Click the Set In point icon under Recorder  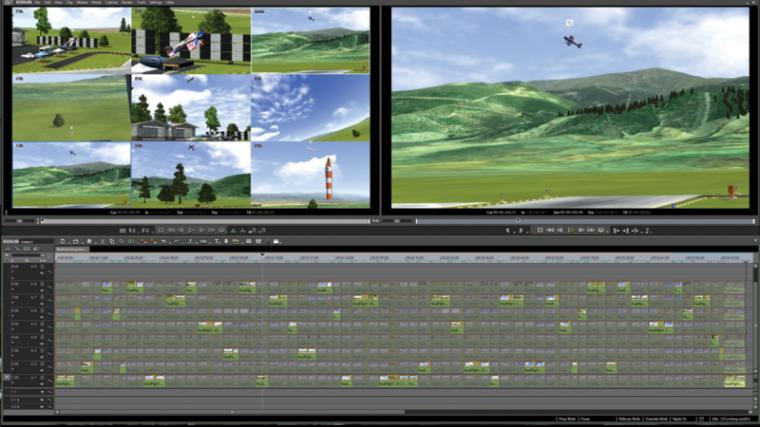click(x=616, y=230)
